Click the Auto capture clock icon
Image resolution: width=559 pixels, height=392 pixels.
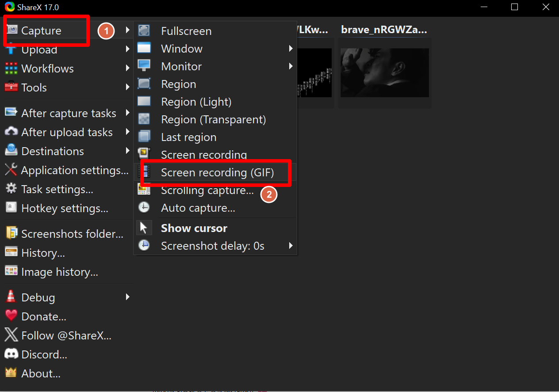[x=144, y=207]
